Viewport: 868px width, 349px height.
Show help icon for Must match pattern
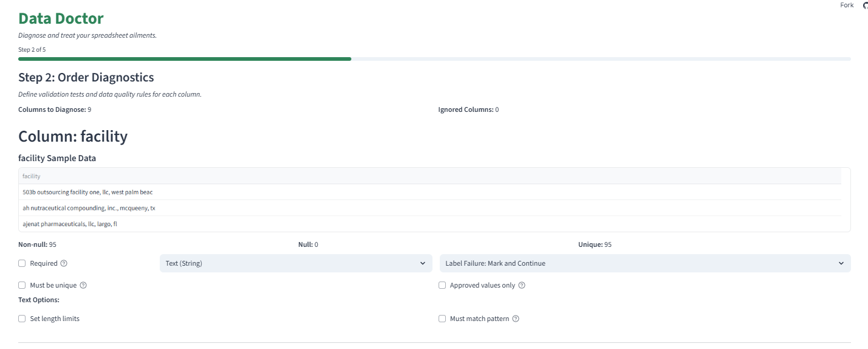516,319
